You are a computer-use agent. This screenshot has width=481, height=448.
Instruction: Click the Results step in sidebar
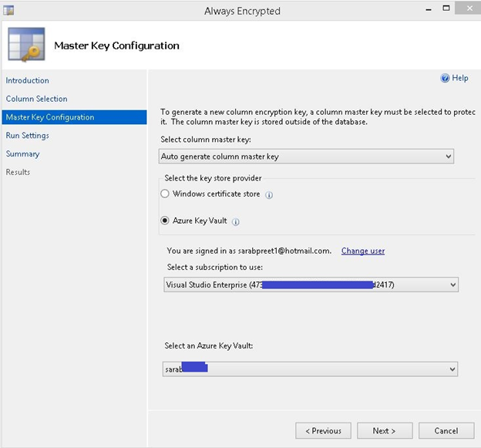click(18, 172)
